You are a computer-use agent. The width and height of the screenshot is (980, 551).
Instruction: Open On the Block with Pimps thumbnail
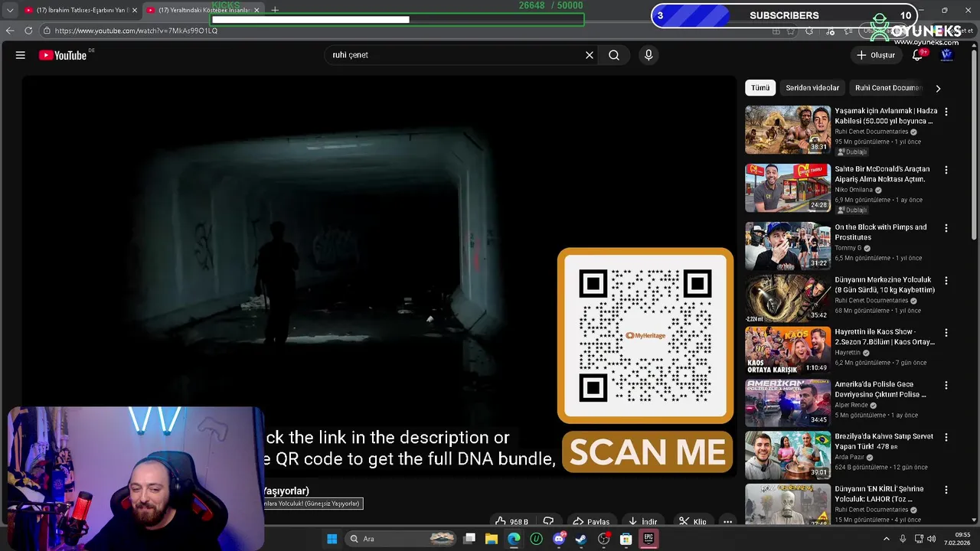[x=788, y=246]
